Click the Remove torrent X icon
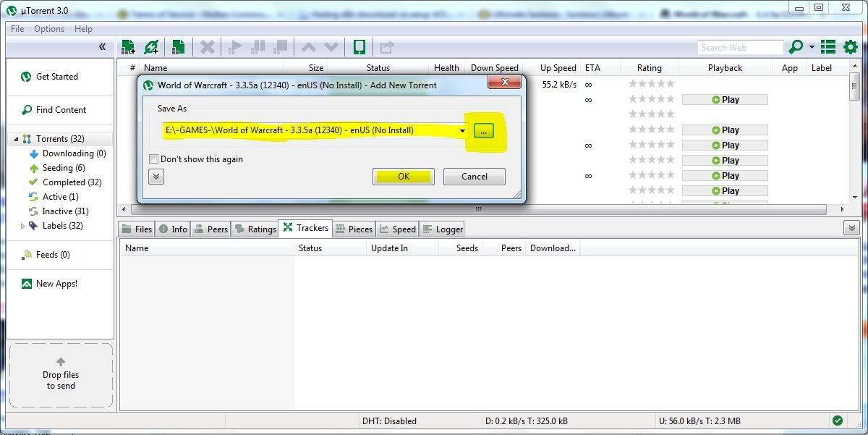Viewport: 868px width, 435px height. coord(208,47)
